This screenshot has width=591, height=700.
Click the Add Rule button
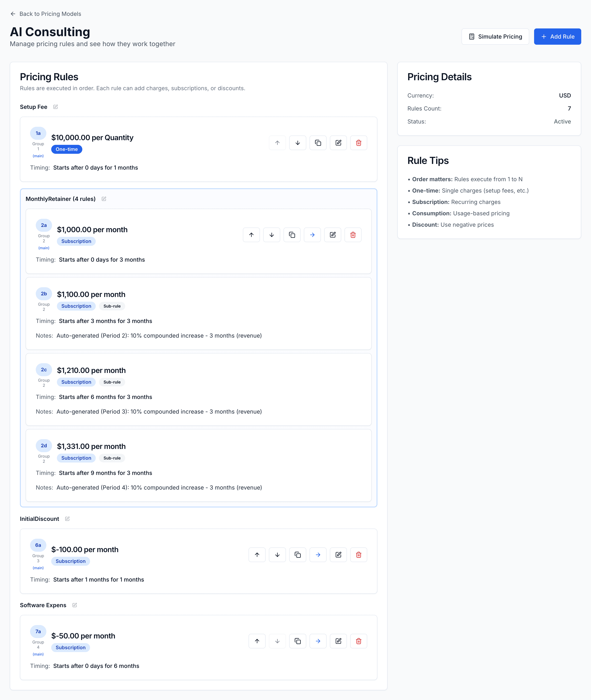557,37
